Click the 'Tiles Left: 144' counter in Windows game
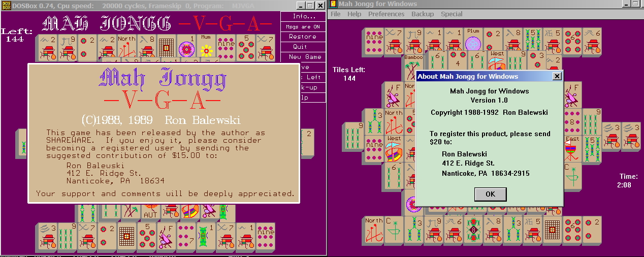The width and height of the screenshot is (644, 257). click(349, 74)
